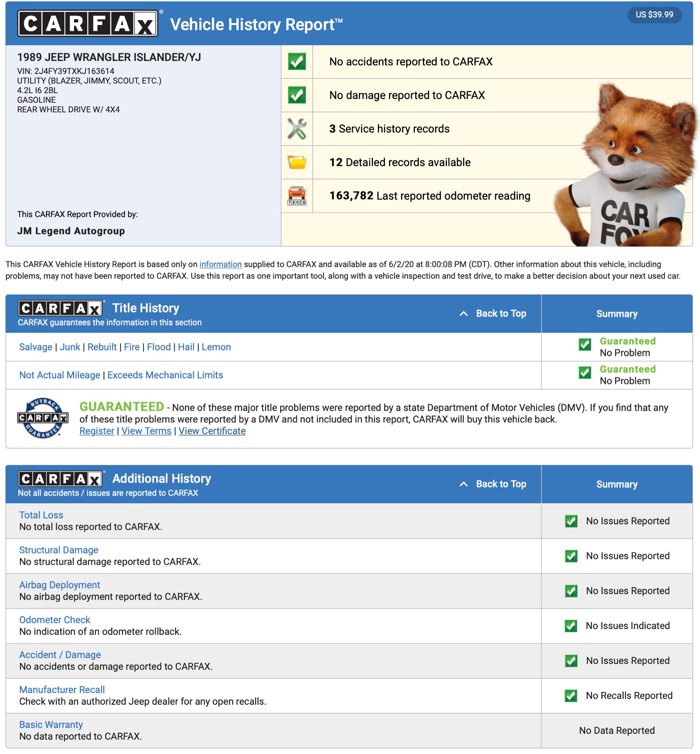
Task: Click the checkmark in the Total Loss row
Action: click(571, 521)
